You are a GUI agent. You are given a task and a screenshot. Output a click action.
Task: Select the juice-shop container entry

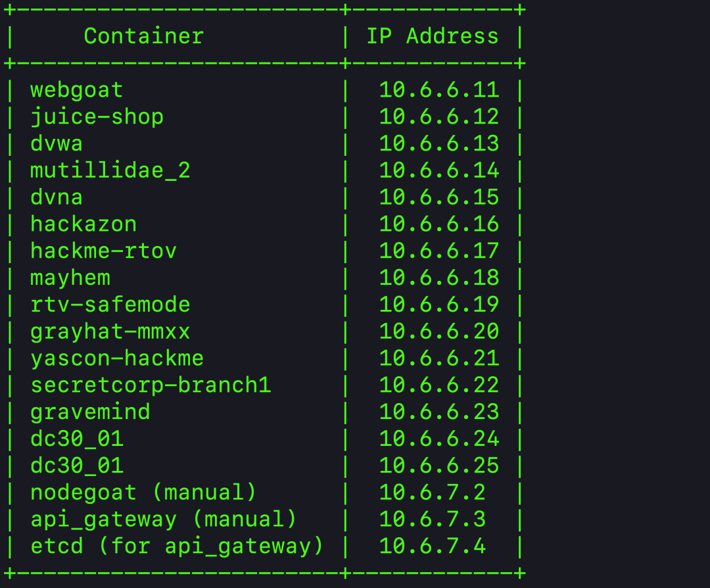(x=97, y=117)
